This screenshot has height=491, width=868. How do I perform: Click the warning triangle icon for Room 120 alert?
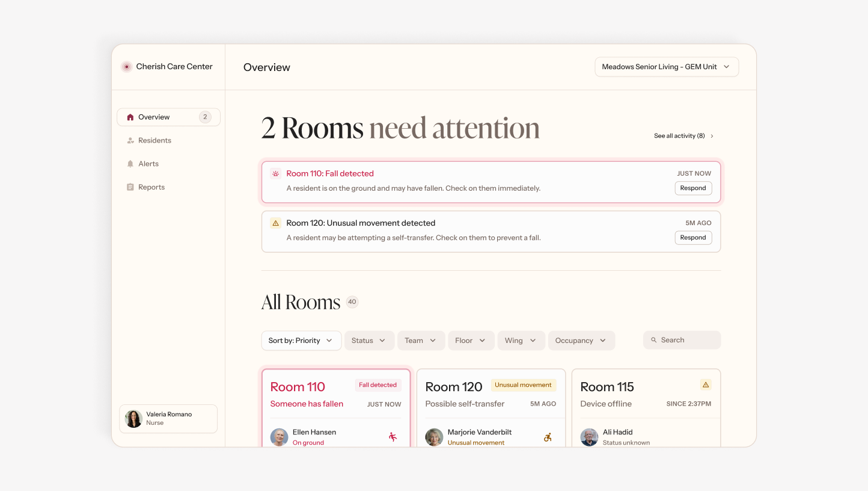[276, 223]
